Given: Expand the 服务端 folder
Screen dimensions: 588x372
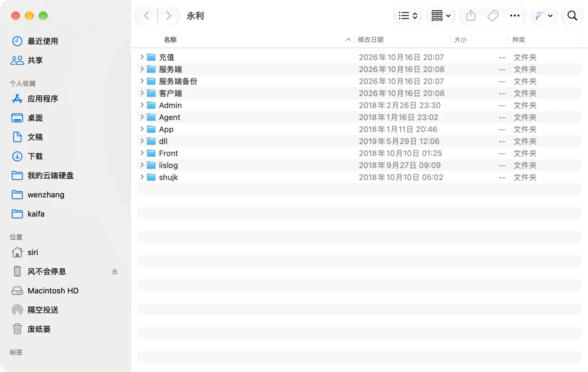Looking at the screenshot, I should click(x=142, y=69).
